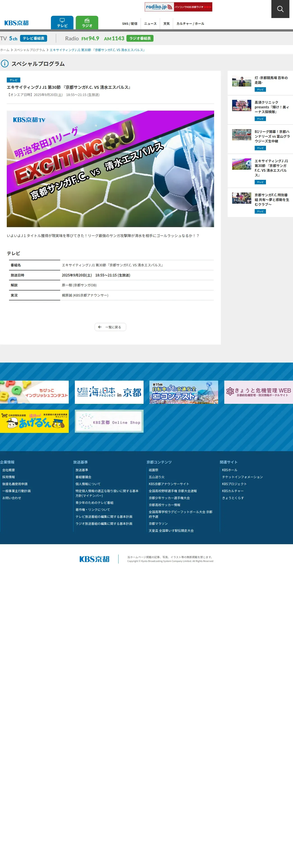Open ちびっこイングリッシュコンテスト banner
Viewport: 293px width, 868px height.
click(x=34, y=392)
